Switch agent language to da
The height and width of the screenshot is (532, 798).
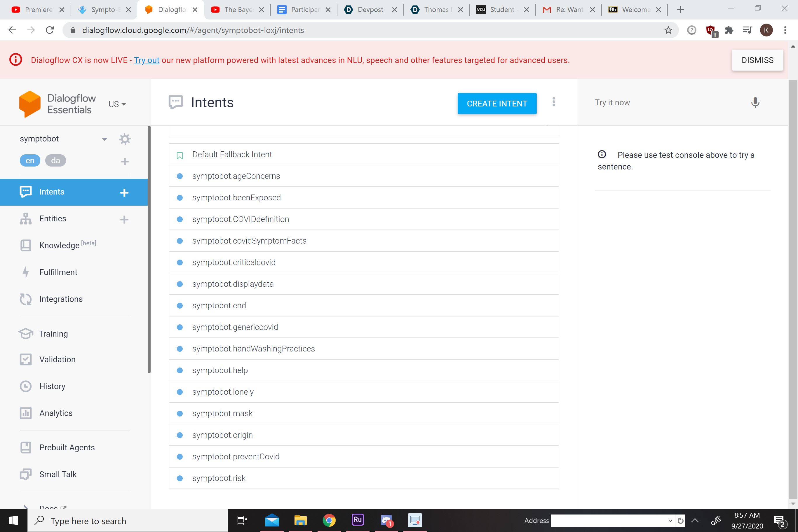[x=55, y=160]
